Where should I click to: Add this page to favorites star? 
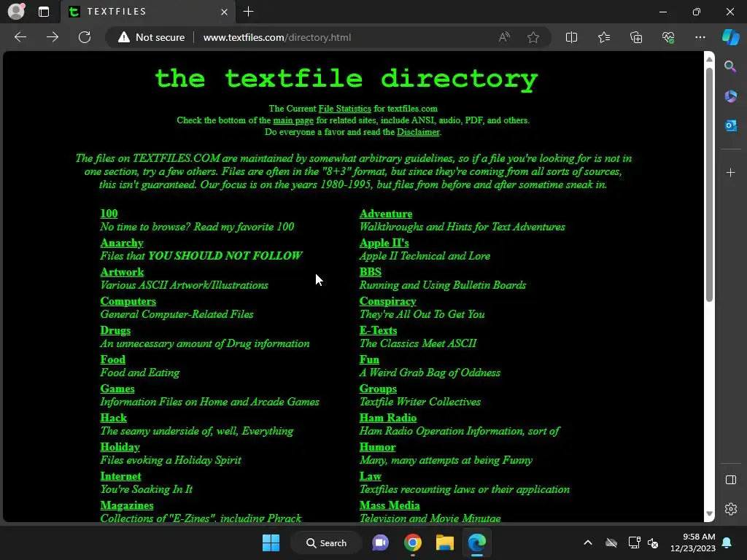tap(533, 37)
